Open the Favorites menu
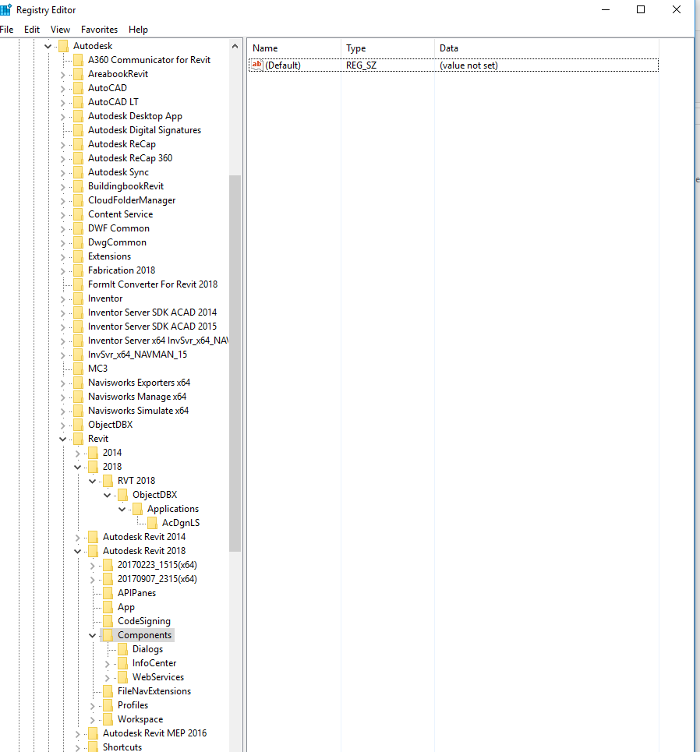The height and width of the screenshot is (752, 700). pos(99,30)
